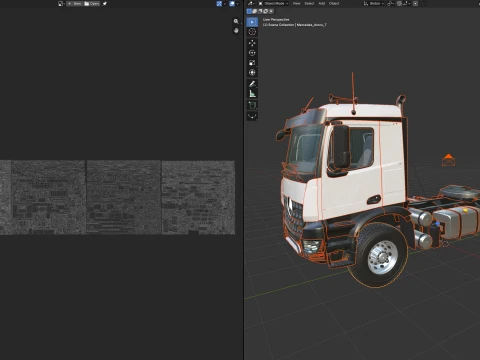Open the pivot point dropdown

(391, 4)
